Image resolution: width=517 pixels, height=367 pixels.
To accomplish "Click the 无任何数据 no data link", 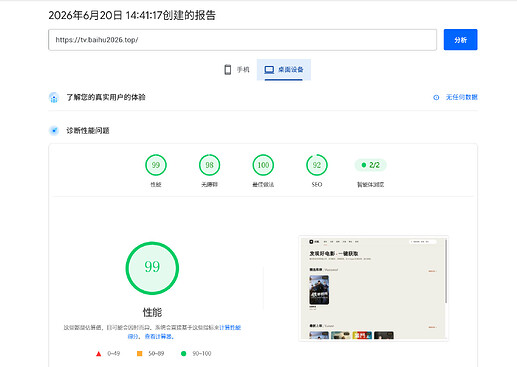I will pos(462,97).
